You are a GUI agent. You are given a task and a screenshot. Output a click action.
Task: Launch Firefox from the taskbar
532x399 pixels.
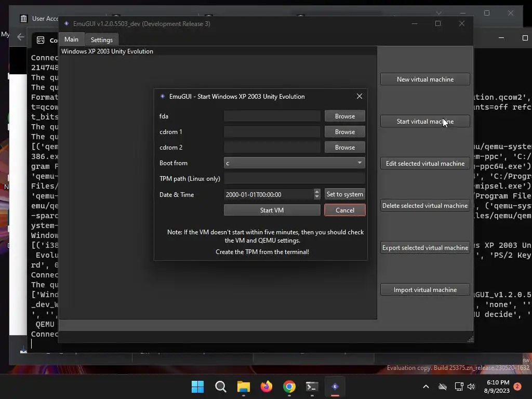[267, 387]
